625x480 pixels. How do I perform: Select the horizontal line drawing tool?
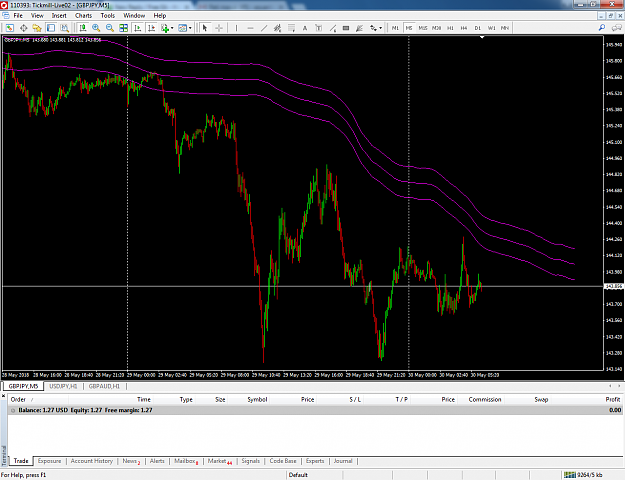tap(250, 28)
